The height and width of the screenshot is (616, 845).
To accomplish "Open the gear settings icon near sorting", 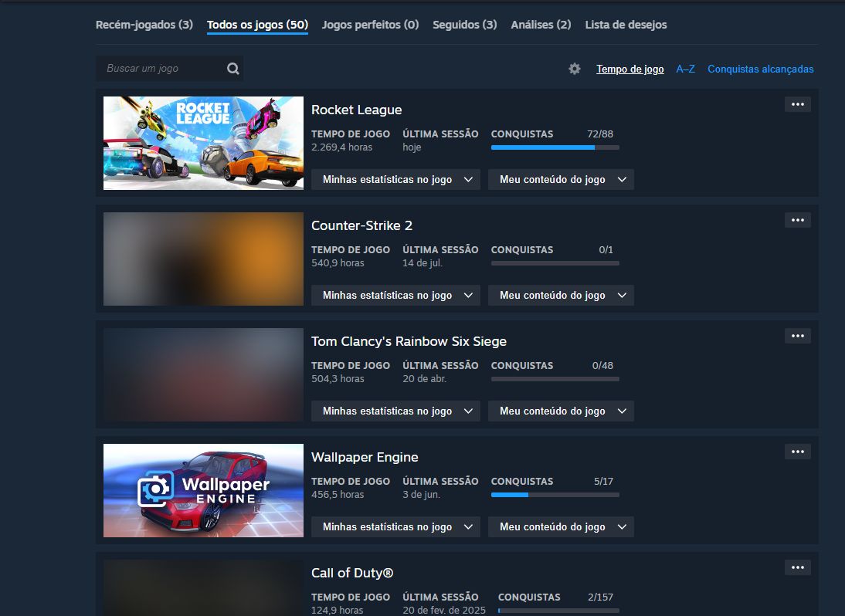I will point(575,69).
